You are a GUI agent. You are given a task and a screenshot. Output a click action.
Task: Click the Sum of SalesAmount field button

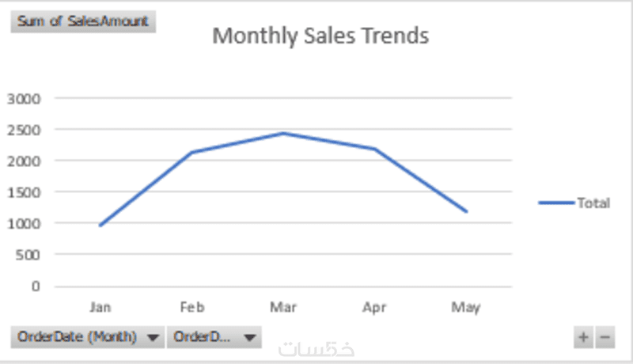(x=83, y=21)
